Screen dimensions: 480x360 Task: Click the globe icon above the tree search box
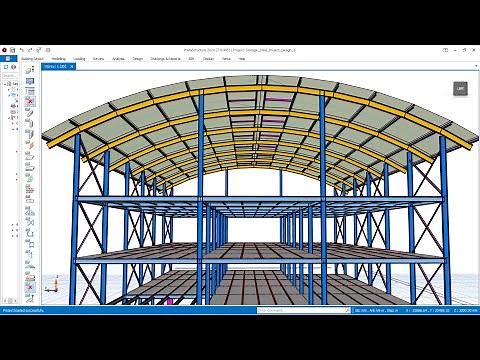pos(13,67)
